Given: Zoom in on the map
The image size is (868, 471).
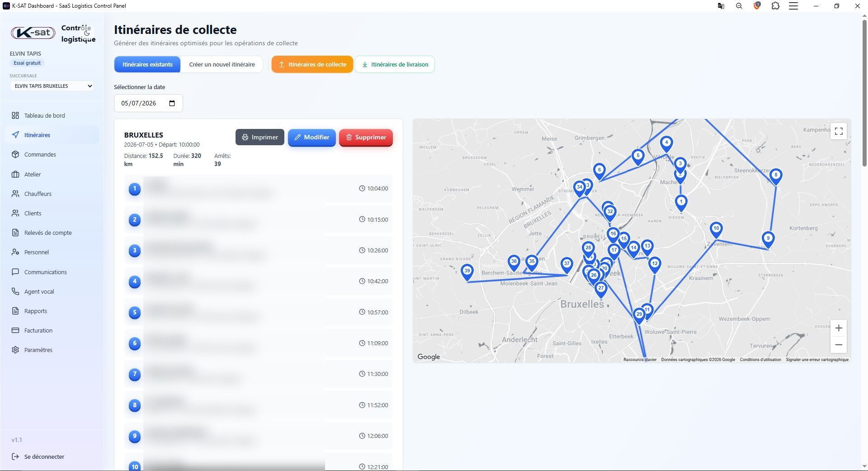Looking at the screenshot, I should click(x=839, y=328).
